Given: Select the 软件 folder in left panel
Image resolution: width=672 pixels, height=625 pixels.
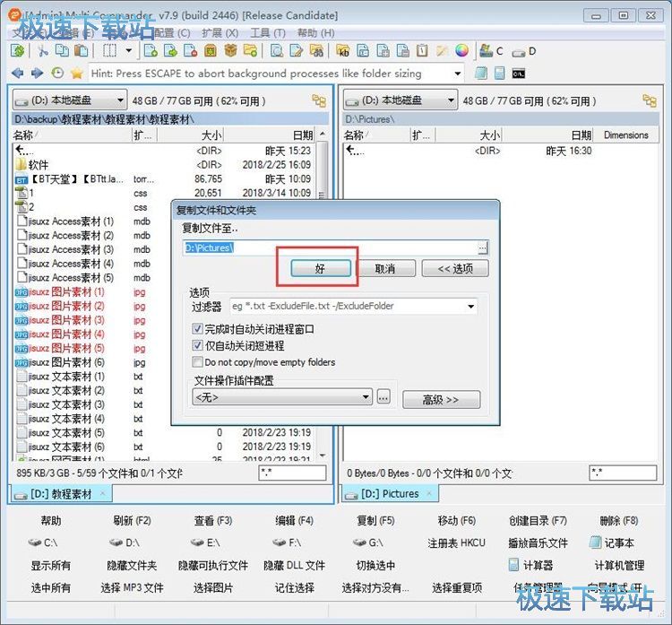Looking at the screenshot, I should [39, 165].
